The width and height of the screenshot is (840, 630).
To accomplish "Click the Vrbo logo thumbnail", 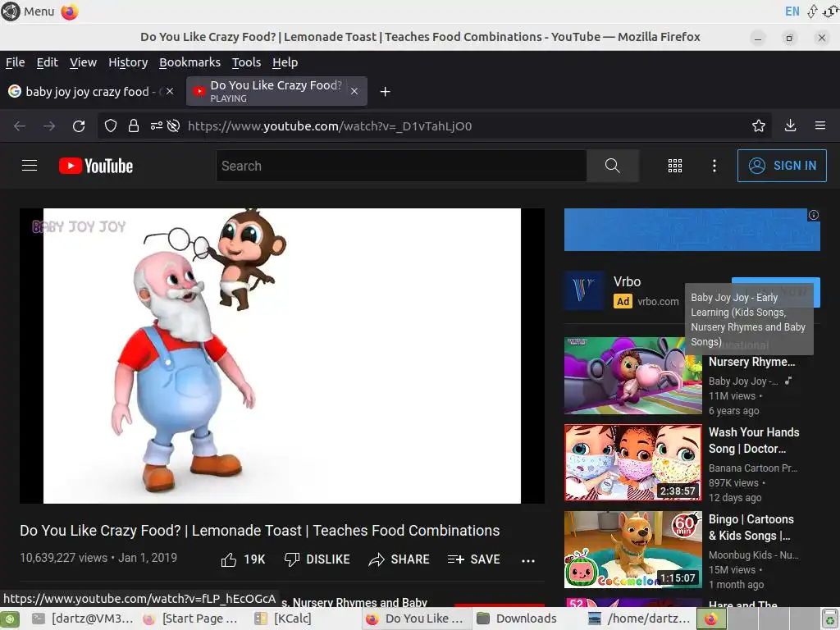I will coord(584,291).
